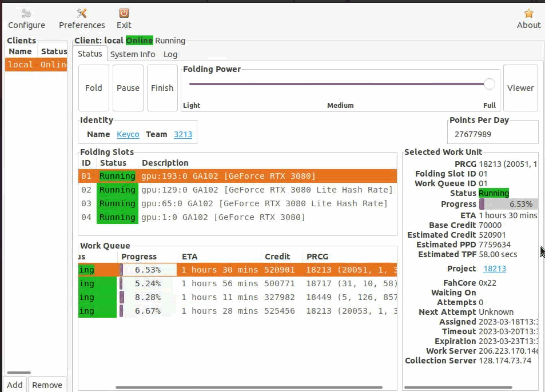This screenshot has height=392, width=545.
Task: Click the Estimated PPD value 7759634
Action: pyautogui.click(x=495, y=245)
